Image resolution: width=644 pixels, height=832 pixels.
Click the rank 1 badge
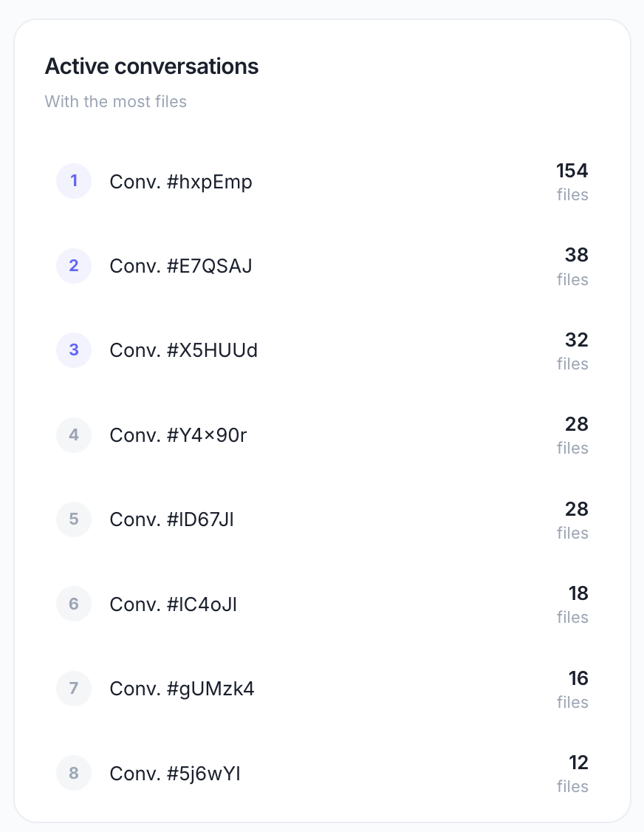click(74, 181)
